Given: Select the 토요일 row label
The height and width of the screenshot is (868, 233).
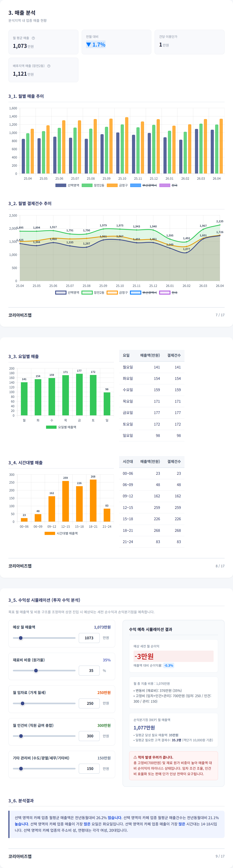Looking at the screenshot, I should coord(128,424).
